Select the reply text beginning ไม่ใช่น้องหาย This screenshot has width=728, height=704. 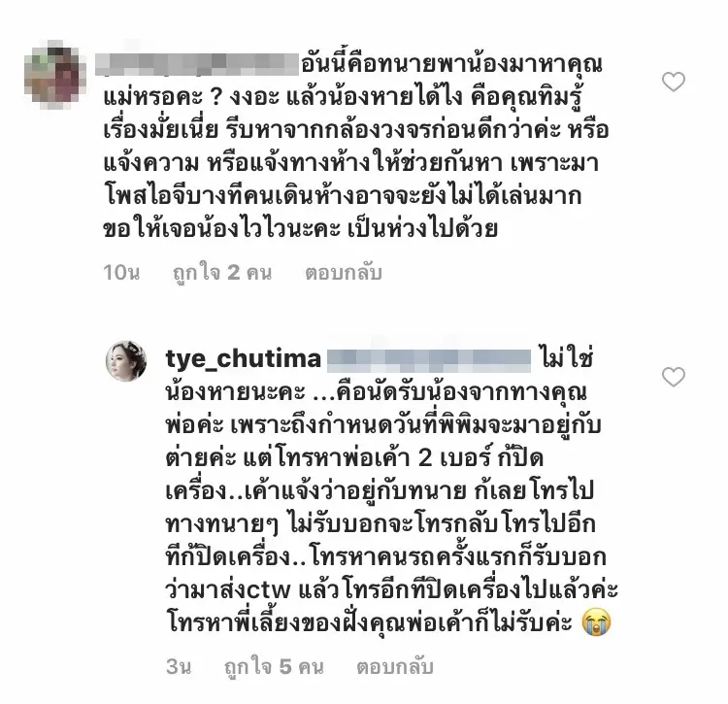(x=392, y=490)
